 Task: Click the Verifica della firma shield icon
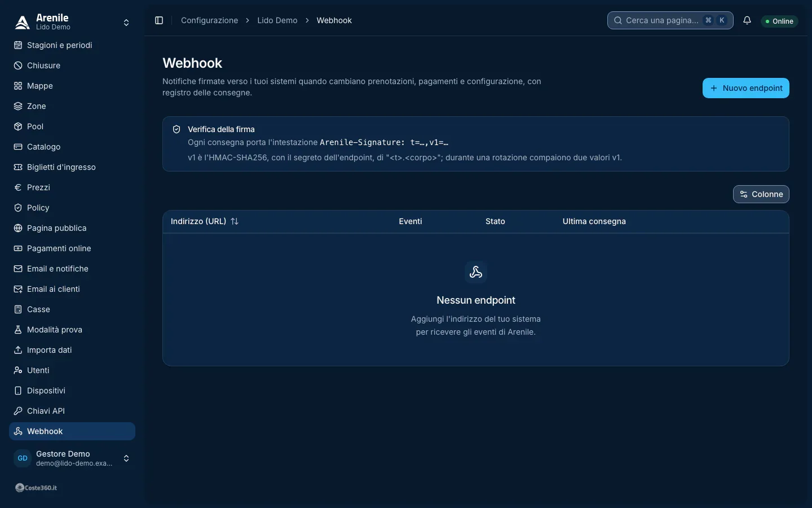176,129
